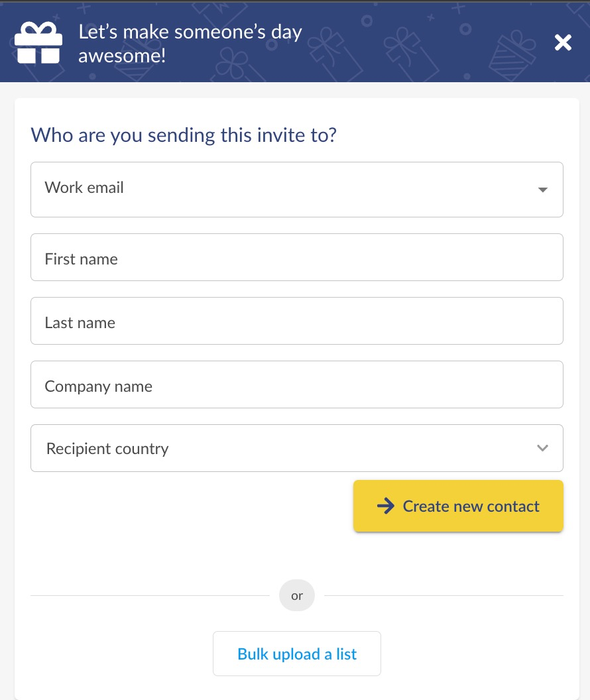Image resolution: width=590 pixels, height=700 pixels.
Task: Expand the Recipient country chevron
Action: pyautogui.click(x=542, y=447)
